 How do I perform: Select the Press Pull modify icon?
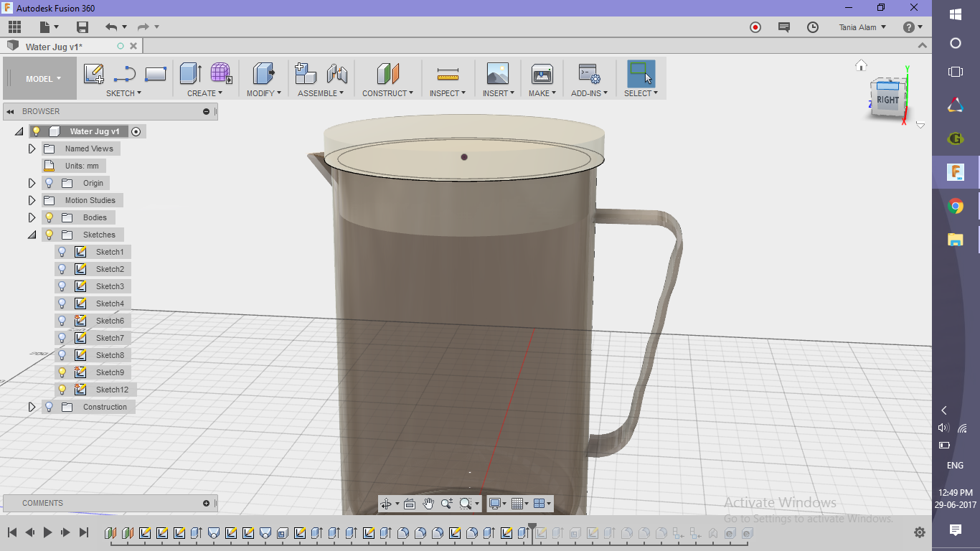point(264,74)
